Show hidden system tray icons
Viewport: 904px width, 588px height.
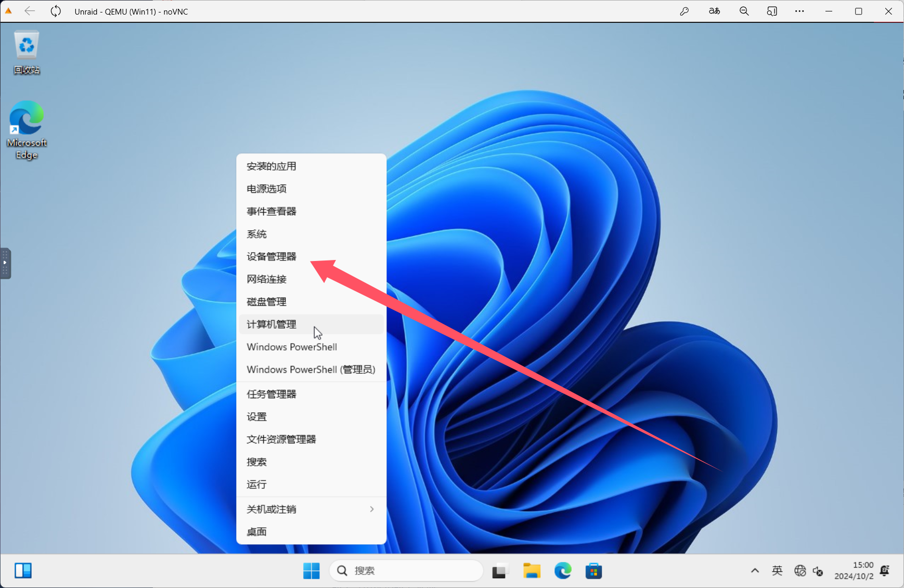tap(755, 571)
